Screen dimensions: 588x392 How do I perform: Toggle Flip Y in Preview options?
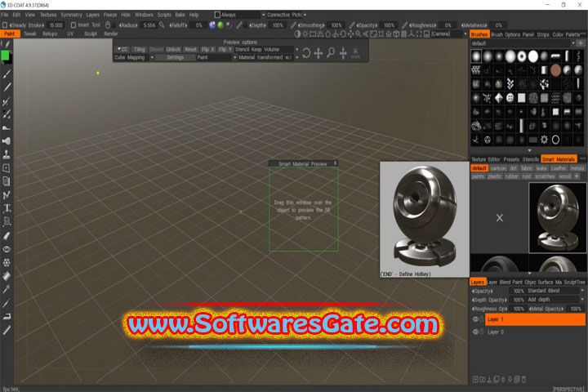coord(225,50)
